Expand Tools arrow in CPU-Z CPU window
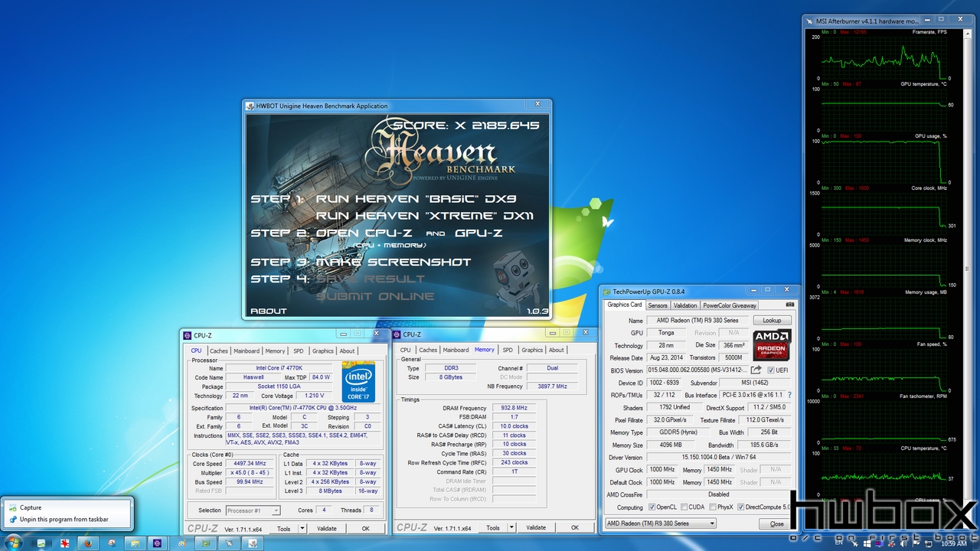This screenshot has height=551, width=980. coord(302,528)
